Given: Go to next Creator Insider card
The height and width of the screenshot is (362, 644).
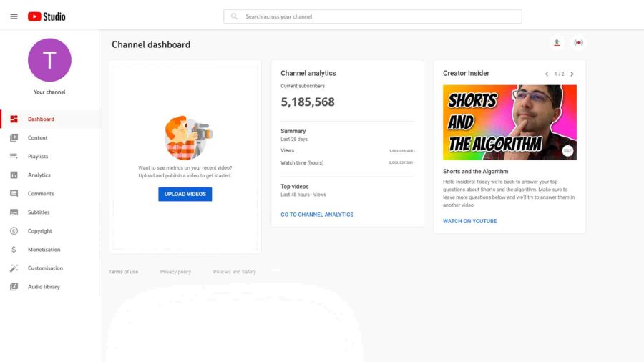Looking at the screenshot, I should (572, 74).
